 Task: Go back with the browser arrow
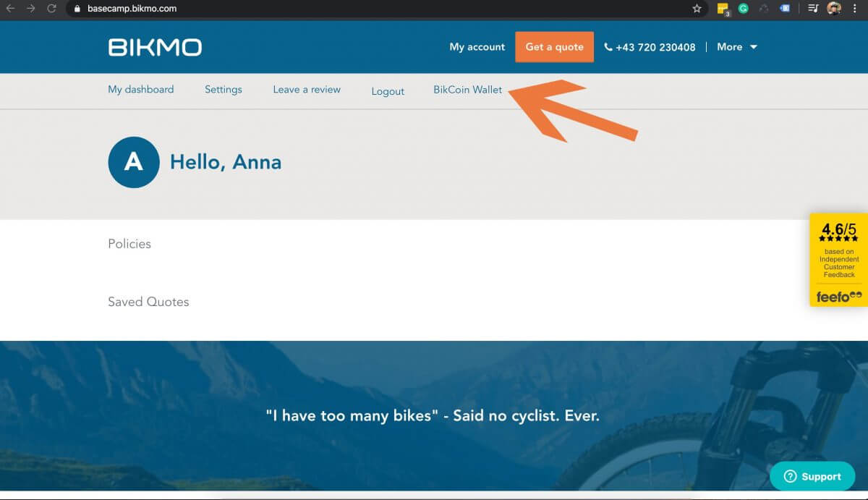point(9,9)
